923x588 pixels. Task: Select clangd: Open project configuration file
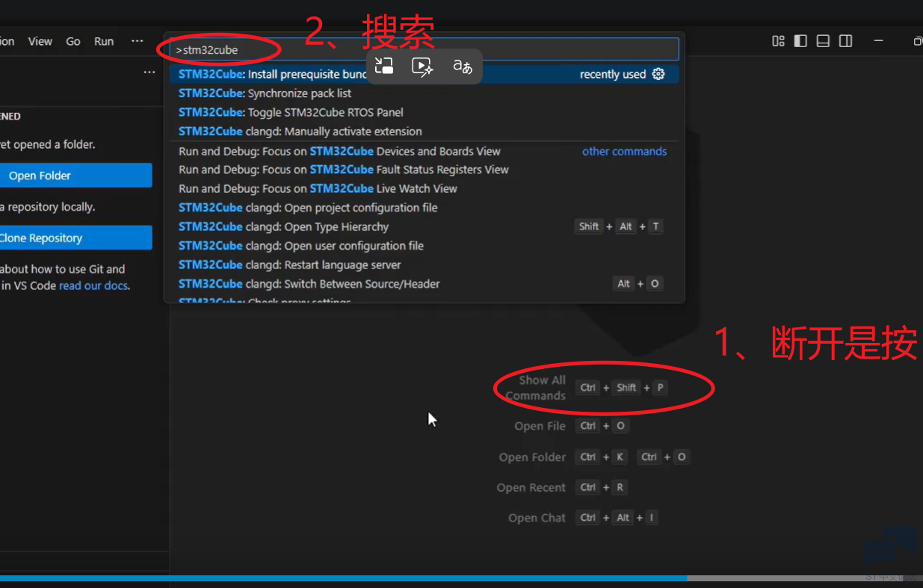click(424, 208)
